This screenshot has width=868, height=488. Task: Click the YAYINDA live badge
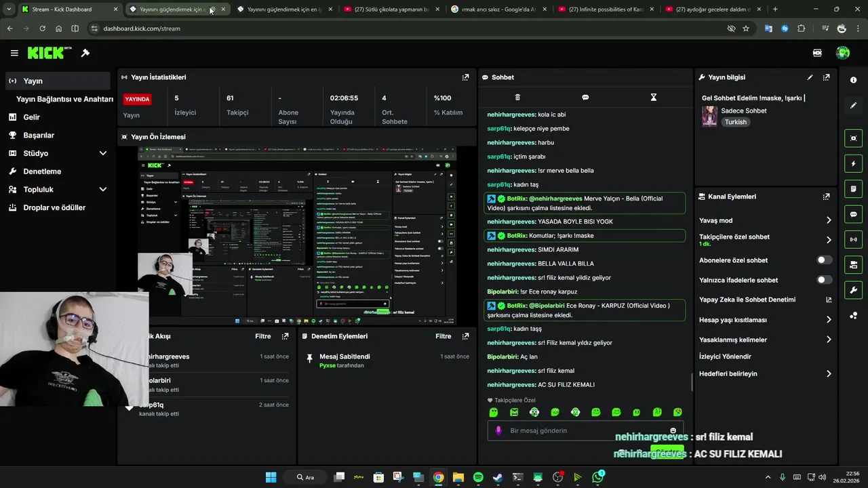[137, 99]
